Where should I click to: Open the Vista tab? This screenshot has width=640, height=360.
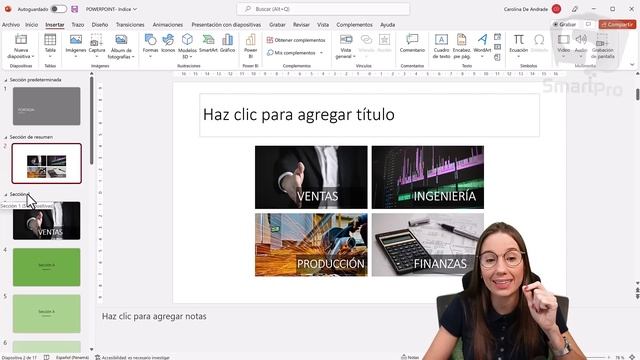(x=322, y=24)
